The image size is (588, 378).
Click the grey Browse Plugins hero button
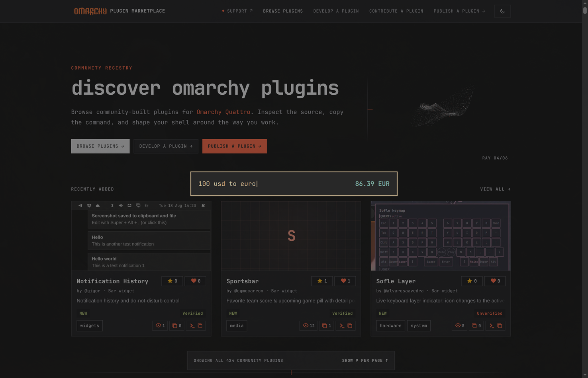click(100, 146)
